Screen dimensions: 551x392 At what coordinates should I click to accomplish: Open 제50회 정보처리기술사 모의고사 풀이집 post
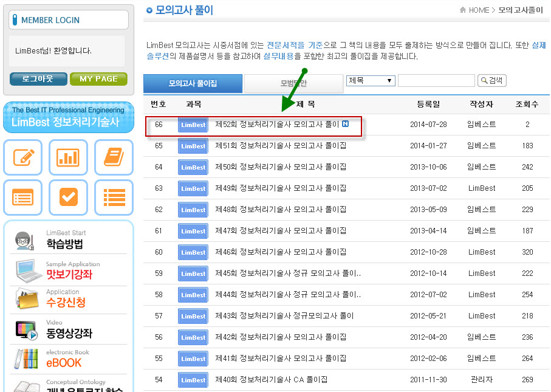(281, 167)
